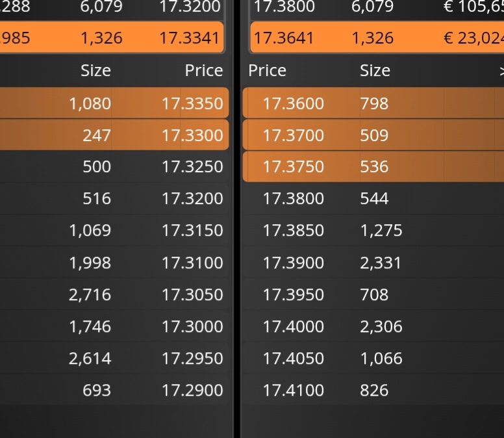Image resolution: width=504 pixels, height=438 pixels.
Task: Select the orange 17.3641 summary row
Action: [283, 38]
